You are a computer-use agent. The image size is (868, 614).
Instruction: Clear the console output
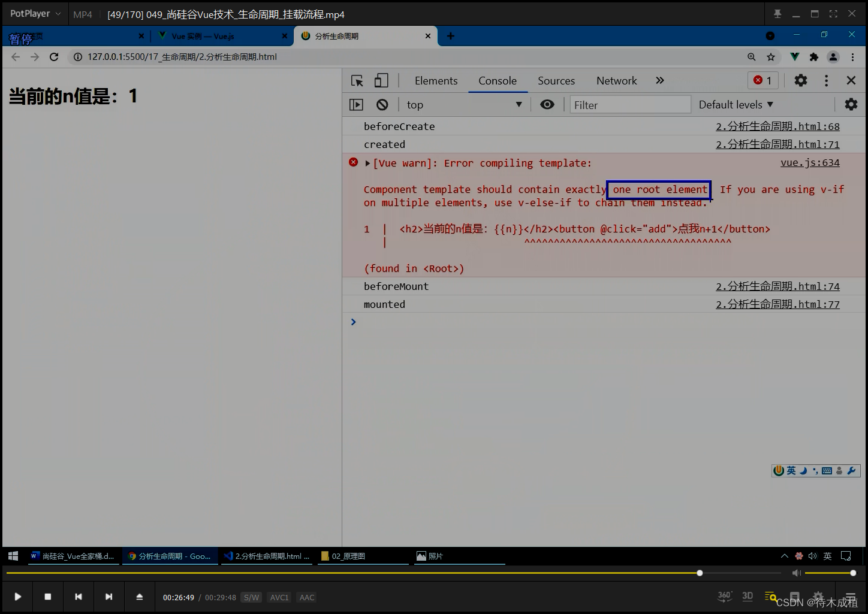click(x=382, y=105)
